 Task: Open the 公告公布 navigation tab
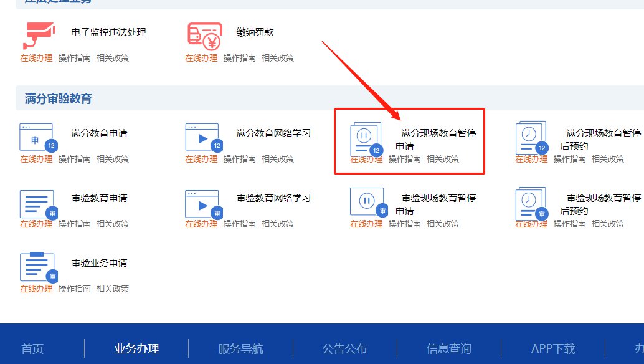344,348
